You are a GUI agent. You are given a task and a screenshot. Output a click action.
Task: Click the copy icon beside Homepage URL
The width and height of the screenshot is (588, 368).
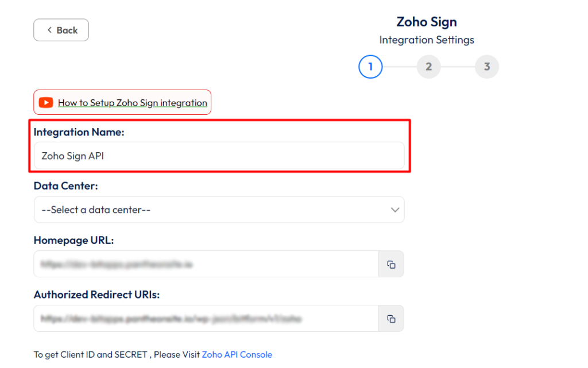(391, 264)
